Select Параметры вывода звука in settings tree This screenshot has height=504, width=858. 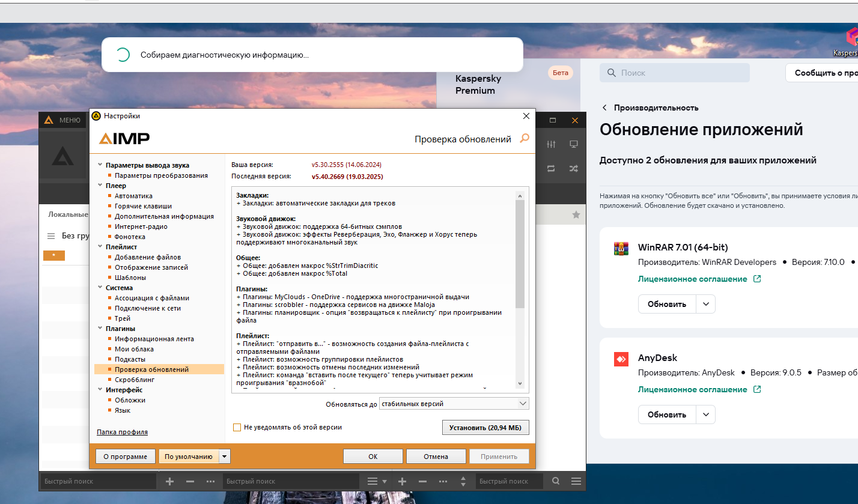(147, 165)
